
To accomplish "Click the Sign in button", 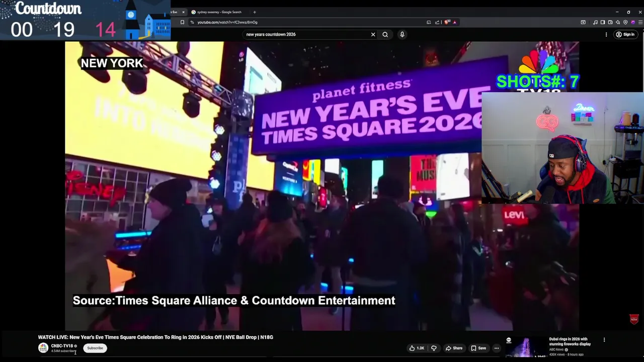I will 626,34.
